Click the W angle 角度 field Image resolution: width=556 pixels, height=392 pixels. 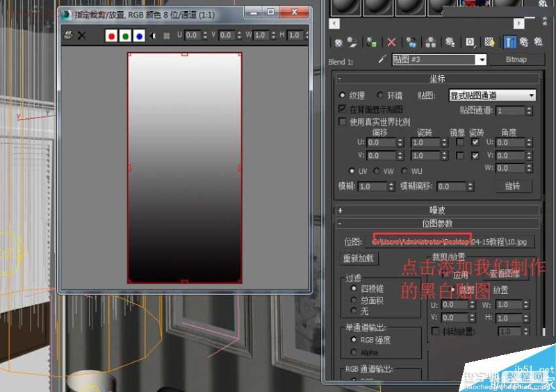pyautogui.click(x=510, y=168)
